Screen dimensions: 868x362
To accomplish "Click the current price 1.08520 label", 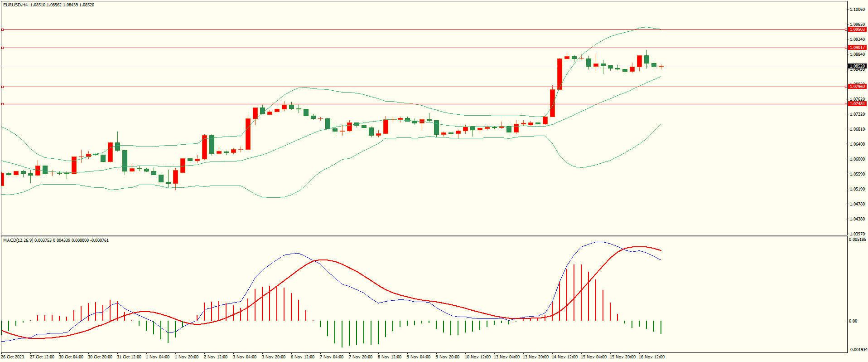I will [857, 66].
